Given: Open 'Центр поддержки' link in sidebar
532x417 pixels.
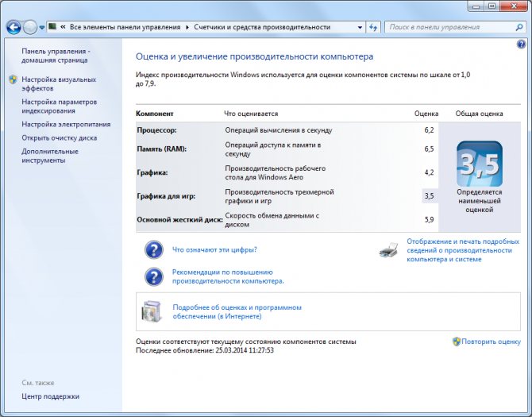Looking at the screenshot, I should click(50, 396).
